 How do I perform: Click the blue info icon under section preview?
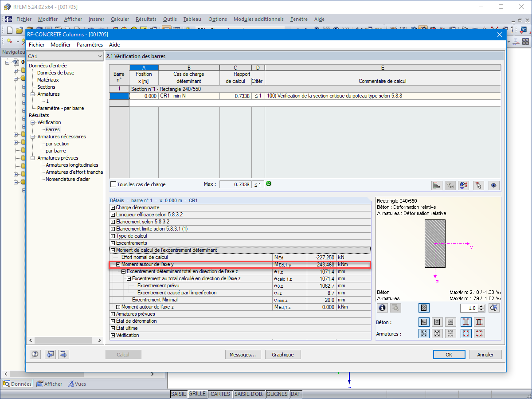[382, 308]
